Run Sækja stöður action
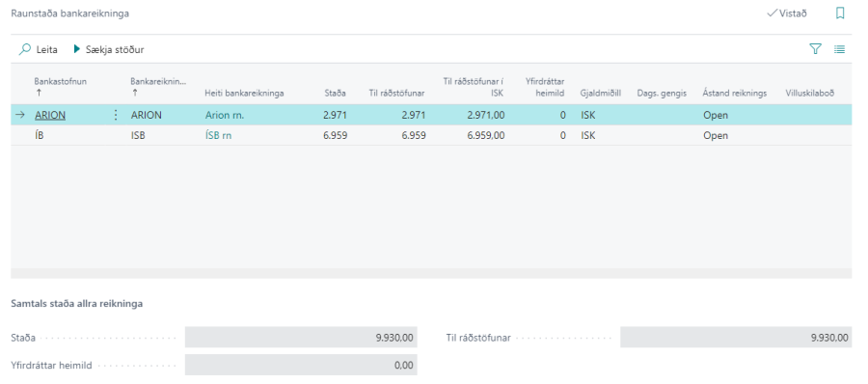868x384 pixels. point(109,49)
